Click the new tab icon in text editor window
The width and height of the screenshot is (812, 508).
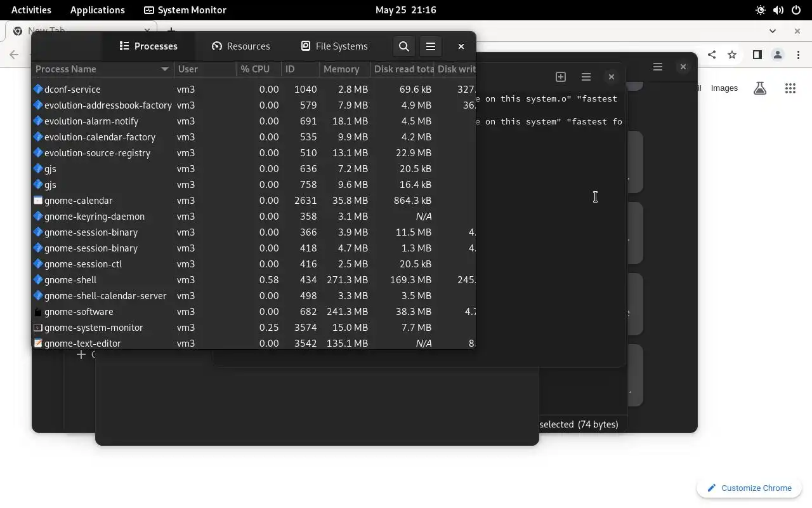click(561, 76)
